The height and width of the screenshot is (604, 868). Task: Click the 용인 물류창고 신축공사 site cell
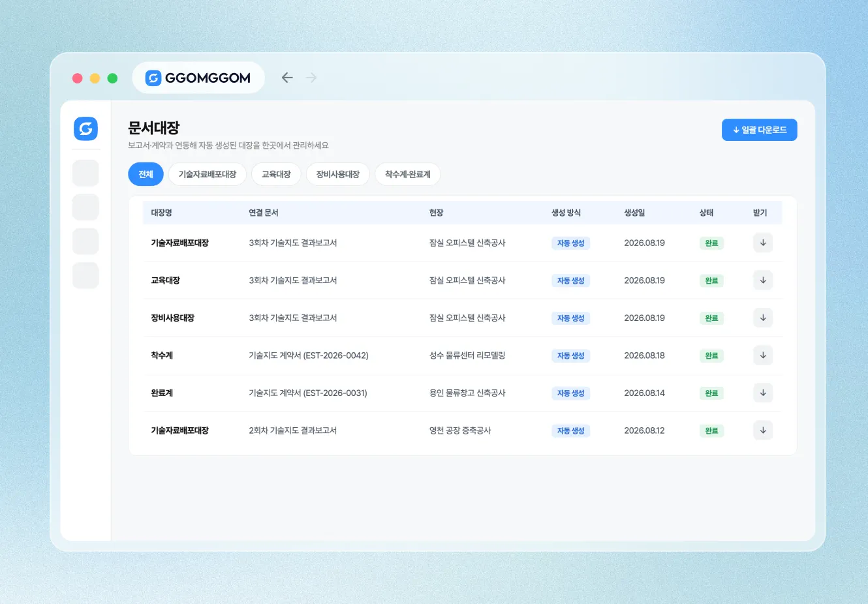tap(467, 393)
